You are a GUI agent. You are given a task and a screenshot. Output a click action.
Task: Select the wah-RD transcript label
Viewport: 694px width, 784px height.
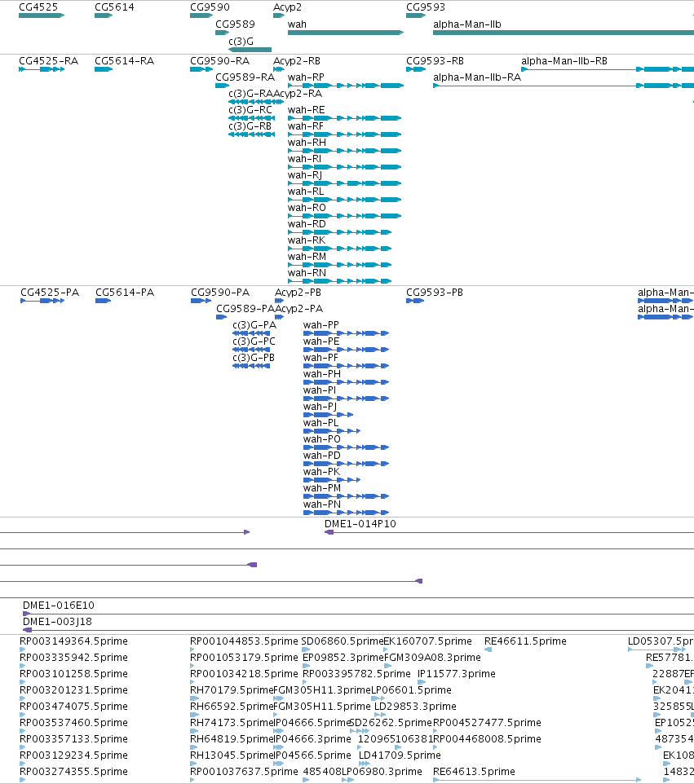point(307,224)
